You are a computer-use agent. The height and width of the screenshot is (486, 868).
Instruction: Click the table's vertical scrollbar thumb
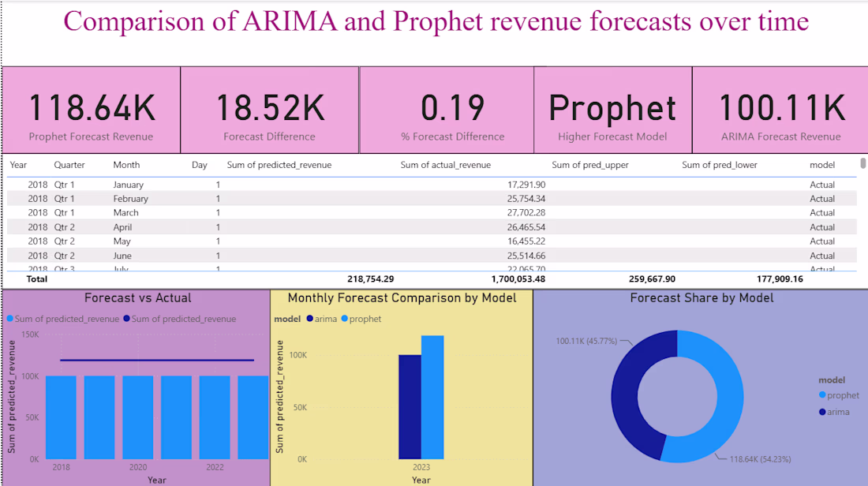tap(862, 163)
